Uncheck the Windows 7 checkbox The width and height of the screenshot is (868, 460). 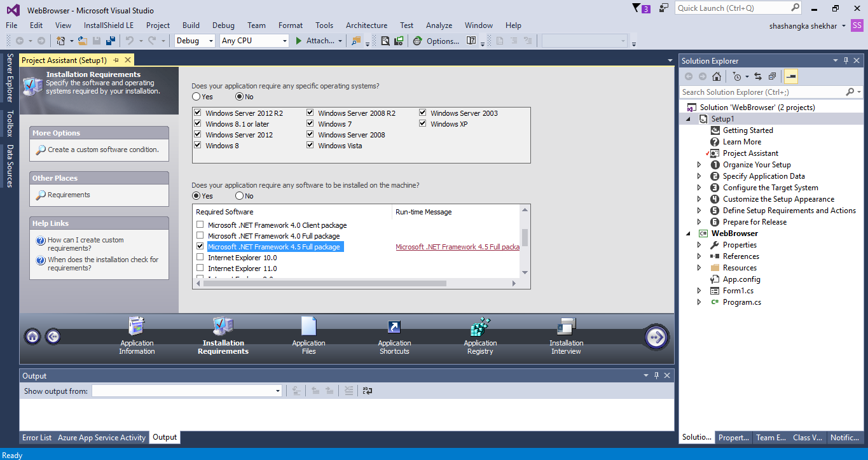[x=310, y=124]
